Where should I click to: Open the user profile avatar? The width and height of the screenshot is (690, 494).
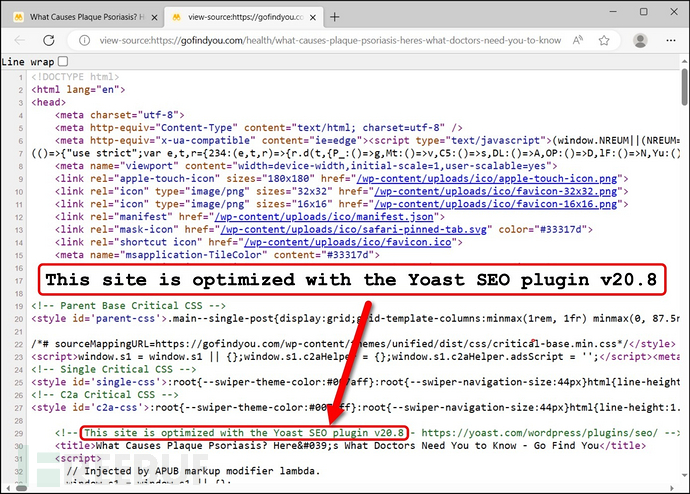coord(640,40)
